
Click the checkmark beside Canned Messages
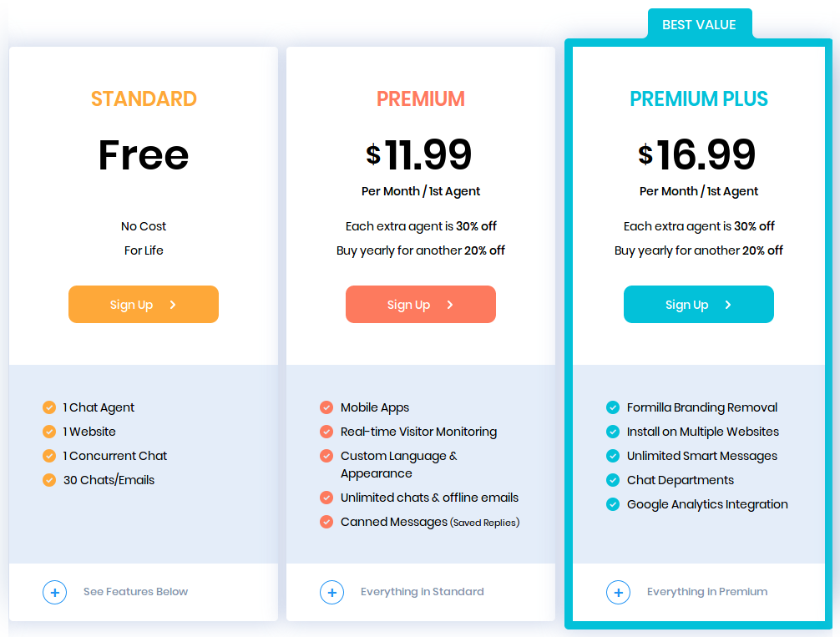[x=326, y=522]
